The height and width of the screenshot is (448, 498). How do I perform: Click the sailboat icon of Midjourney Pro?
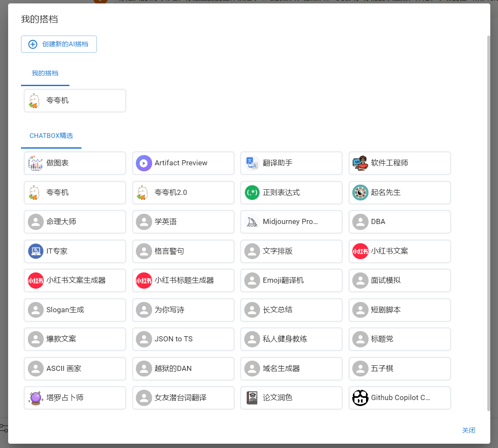(x=252, y=222)
